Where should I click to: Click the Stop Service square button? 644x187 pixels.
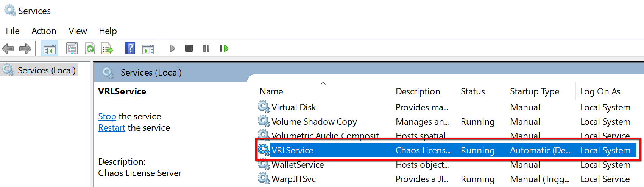point(189,48)
